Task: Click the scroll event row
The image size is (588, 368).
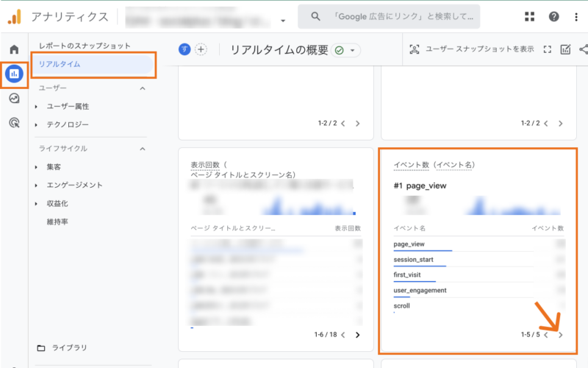Action: coord(479,305)
